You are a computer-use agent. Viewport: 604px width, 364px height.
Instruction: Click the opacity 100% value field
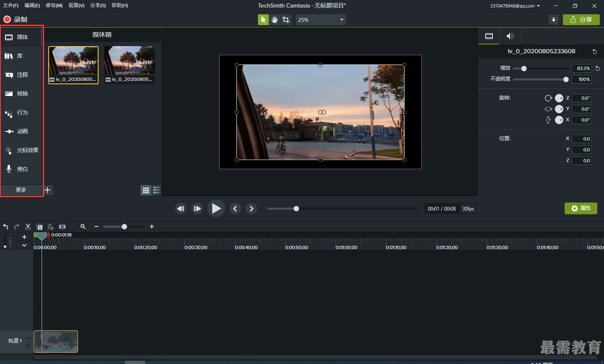tap(582, 79)
